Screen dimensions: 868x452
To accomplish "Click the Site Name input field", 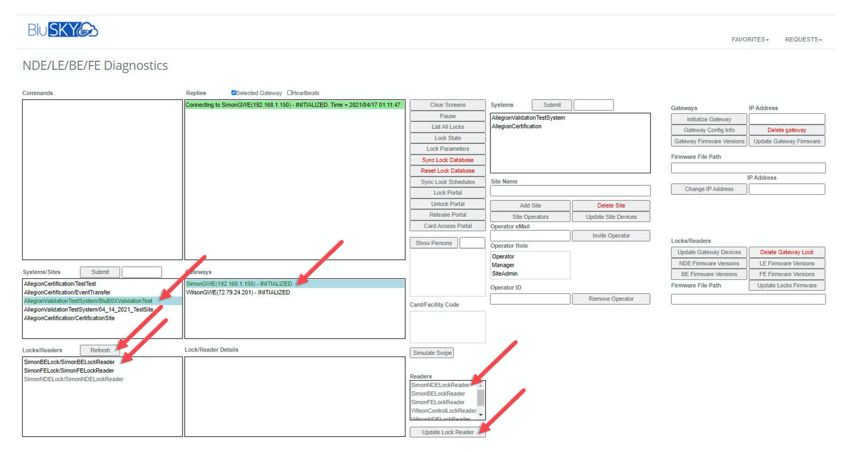I will click(x=570, y=191).
